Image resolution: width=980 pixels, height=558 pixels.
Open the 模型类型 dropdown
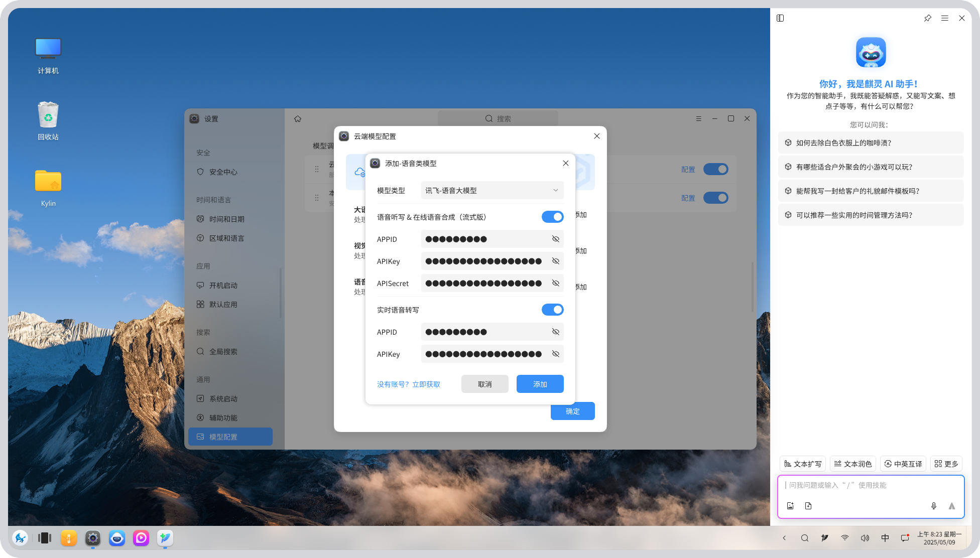492,190
